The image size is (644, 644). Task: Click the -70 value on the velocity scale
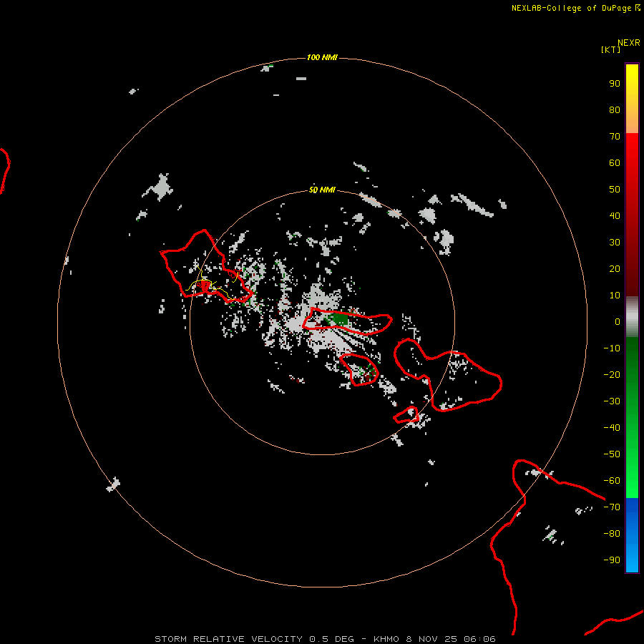[612, 507]
